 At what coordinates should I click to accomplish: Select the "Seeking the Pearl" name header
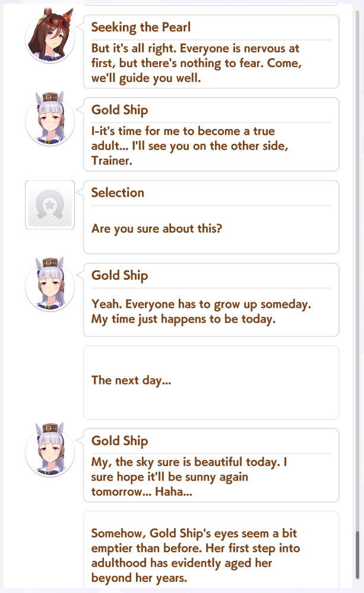(141, 27)
